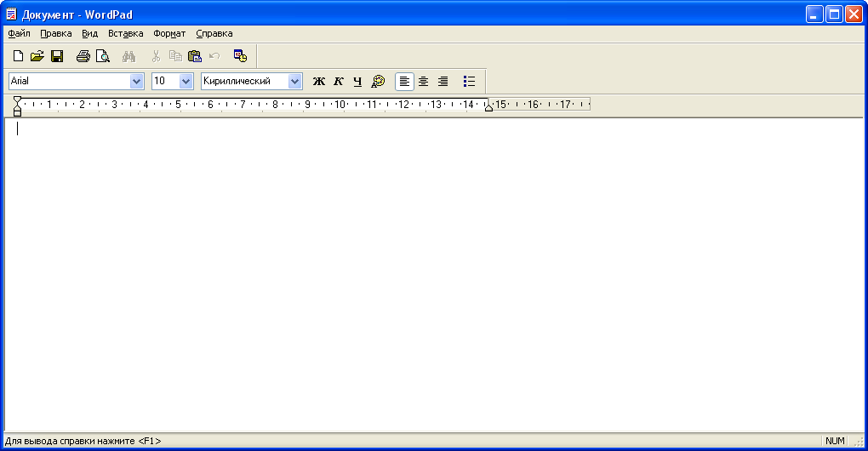868x451 pixels.
Task: Toggle bold (Ж) formatting
Action: (319, 82)
